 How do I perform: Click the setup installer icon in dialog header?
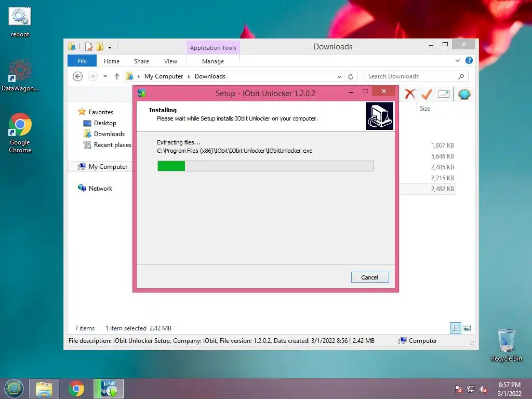pos(379,116)
